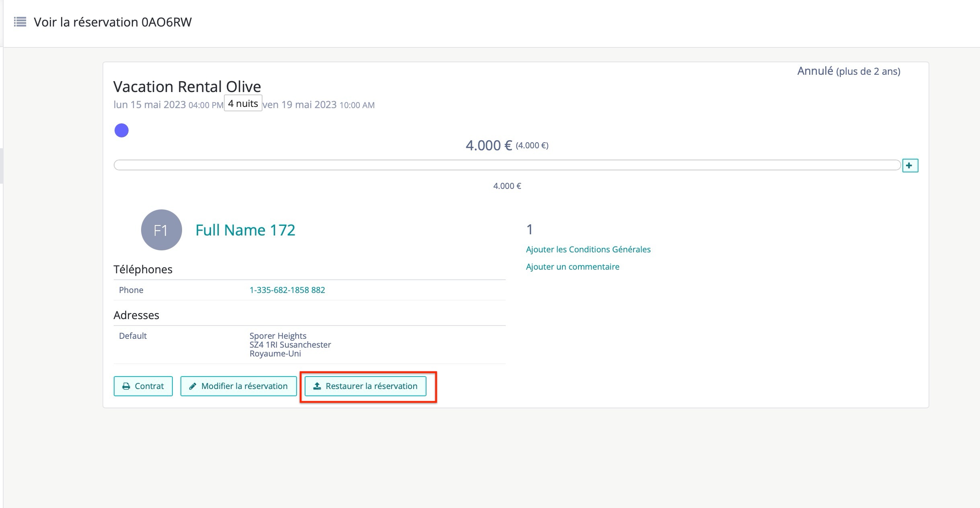980x508 pixels.
Task: Click the empty payment progress bar
Action: pyautogui.click(x=506, y=165)
